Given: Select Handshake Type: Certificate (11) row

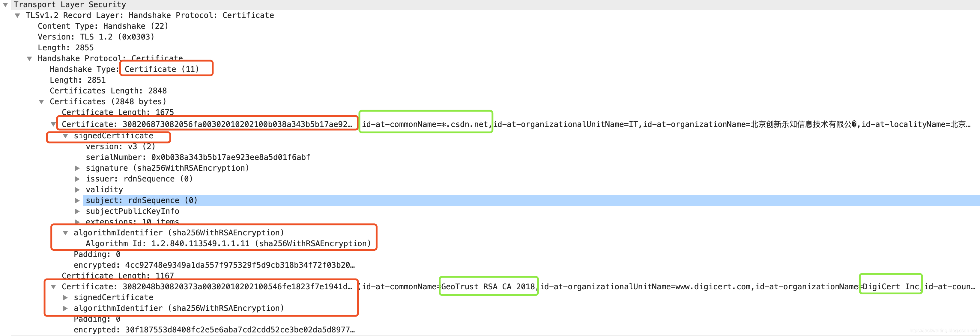Looking at the screenshot, I should pos(124,69).
